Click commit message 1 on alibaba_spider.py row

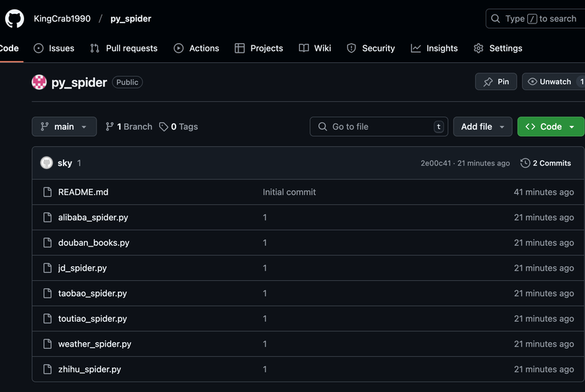coord(265,217)
